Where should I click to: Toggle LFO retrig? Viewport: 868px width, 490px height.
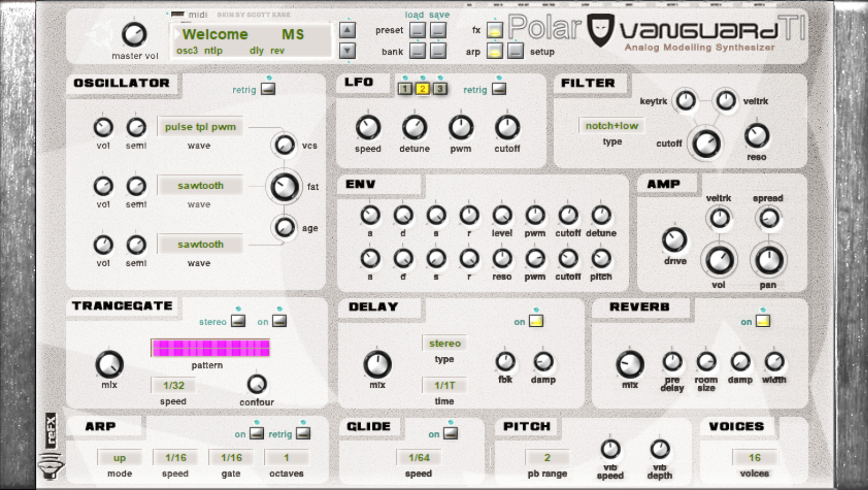[x=499, y=89]
